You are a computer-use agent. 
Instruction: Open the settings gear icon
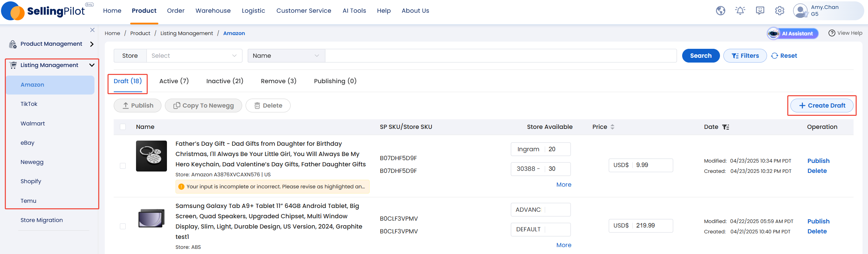[780, 11]
